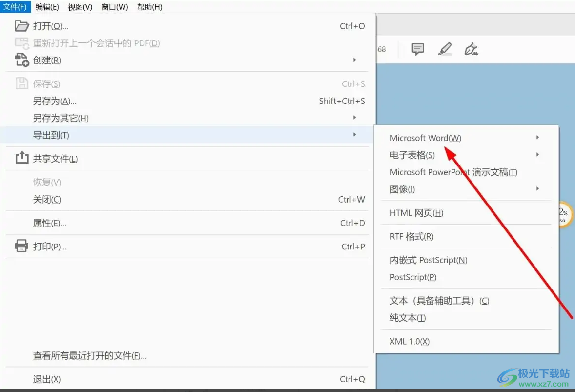Click the Create PDF icon

pos(21,60)
